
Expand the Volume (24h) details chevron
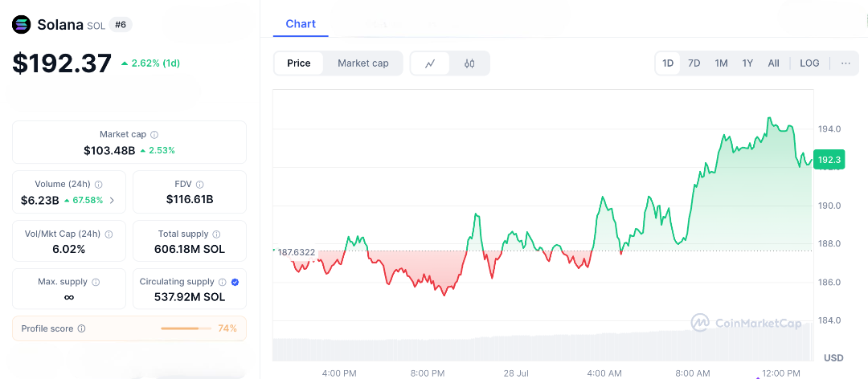point(112,200)
